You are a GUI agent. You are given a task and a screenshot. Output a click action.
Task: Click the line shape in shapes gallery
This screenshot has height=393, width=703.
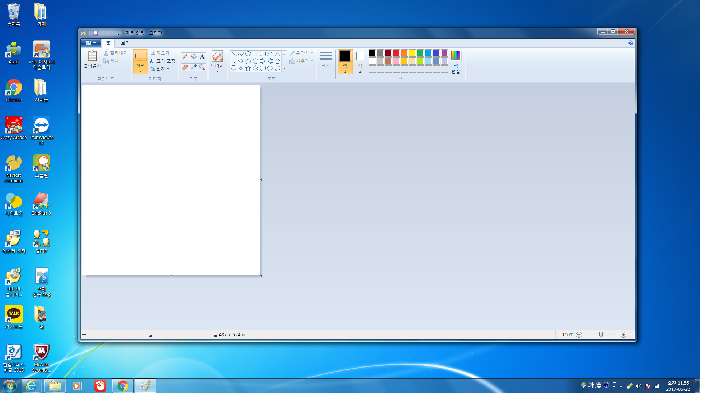pos(234,53)
